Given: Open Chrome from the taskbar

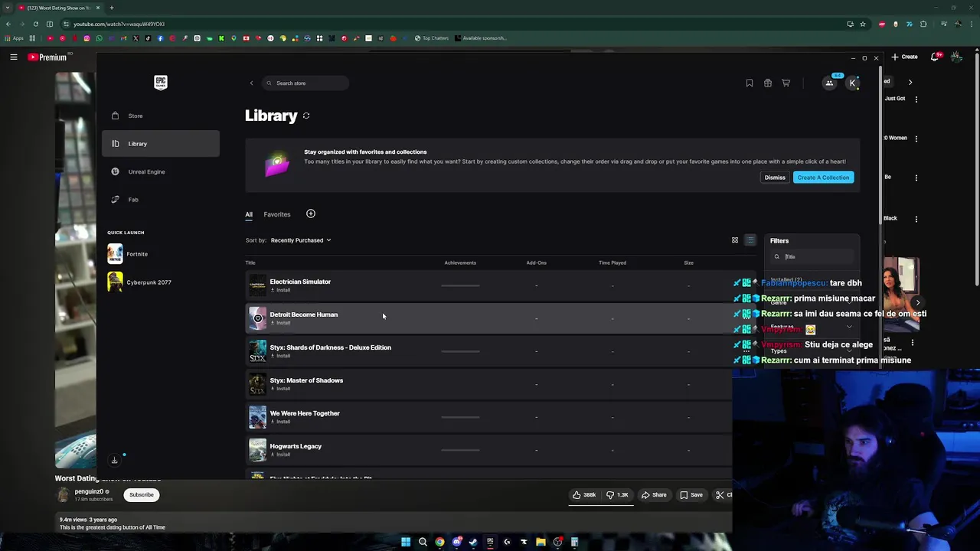Looking at the screenshot, I should [x=439, y=543].
